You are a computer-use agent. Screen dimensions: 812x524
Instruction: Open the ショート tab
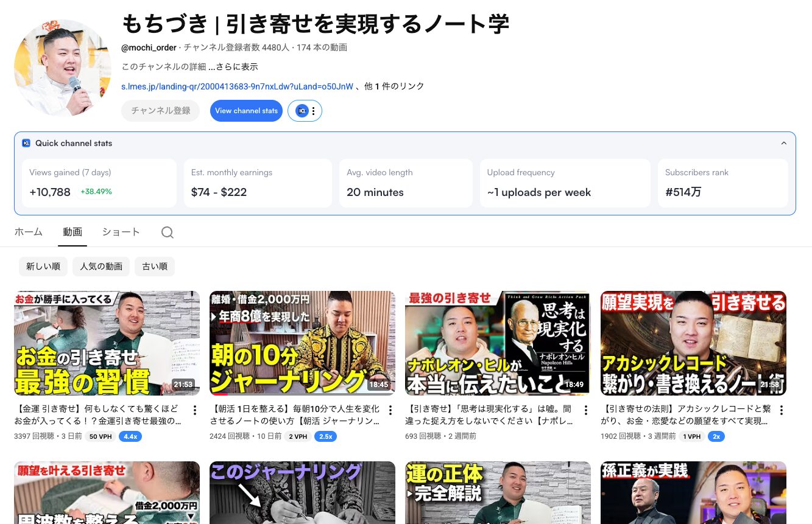tap(121, 232)
